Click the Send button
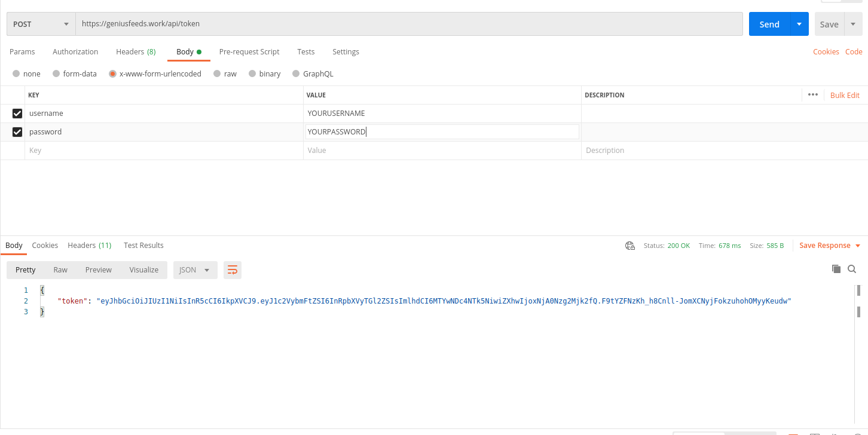This screenshot has height=435, width=868. click(x=771, y=23)
